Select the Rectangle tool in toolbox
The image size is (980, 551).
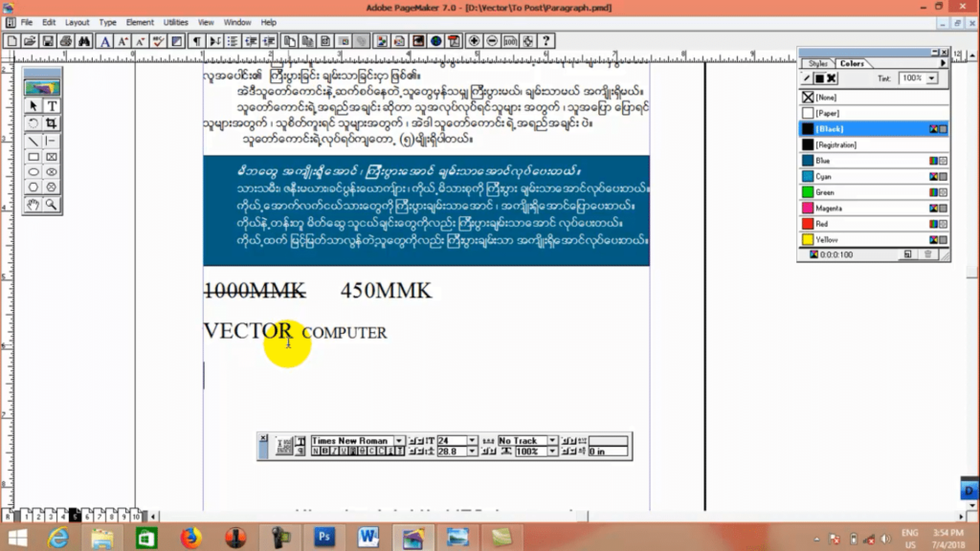pyautogui.click(x=33, y=157)
